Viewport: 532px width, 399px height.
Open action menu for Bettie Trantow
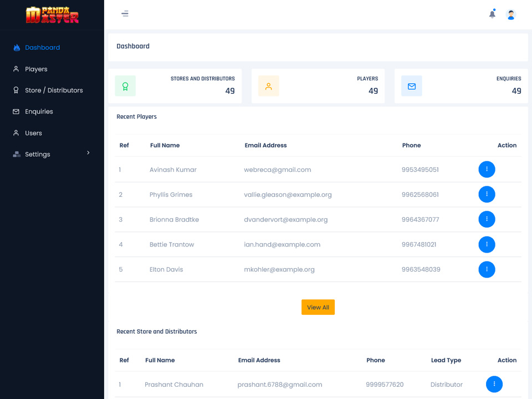487,244
